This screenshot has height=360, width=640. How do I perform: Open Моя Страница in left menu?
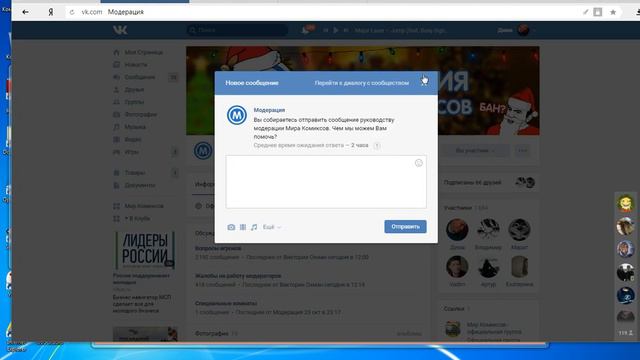[144, 52]
